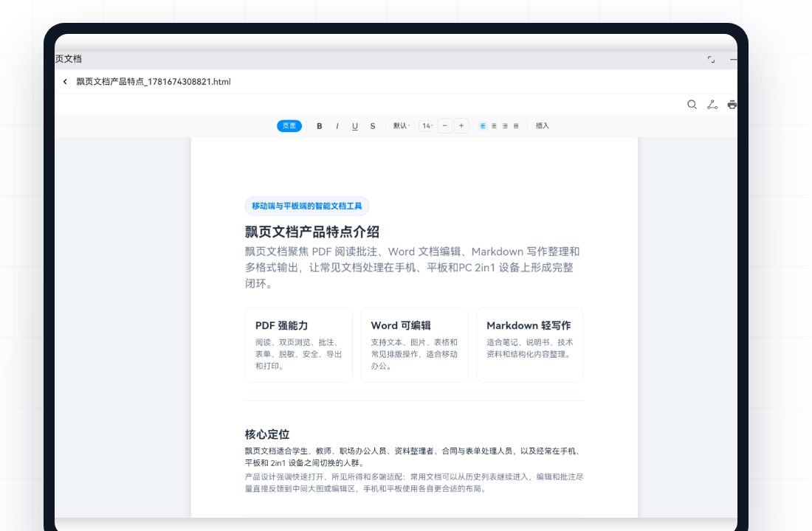Increase font size with the plus button
The image size is (812, 531).
tap(461, 126)
